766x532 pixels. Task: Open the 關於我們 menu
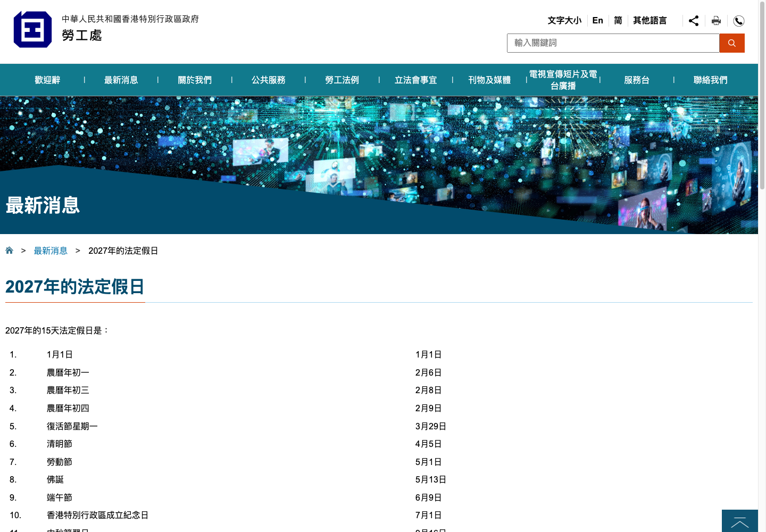coord(195,80)
